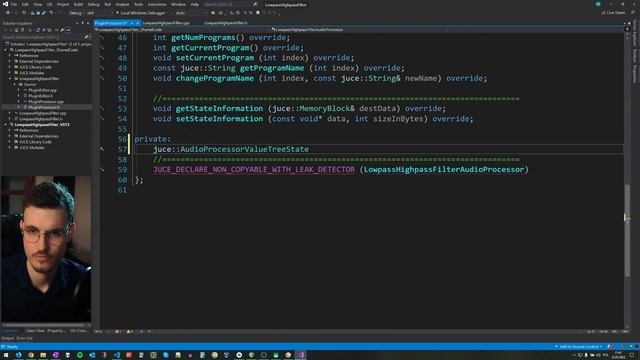Viewport: 640px width, 360px height.
Task: Switch to Git Changes bottom tab
Action: pos(79,331)
